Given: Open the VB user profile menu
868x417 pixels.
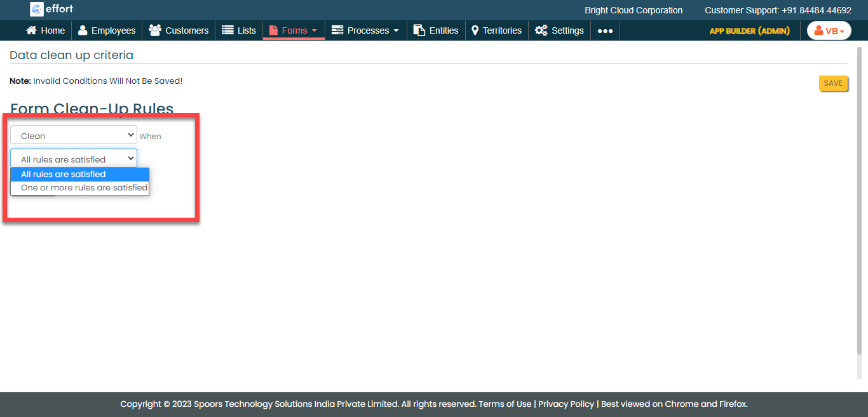Looking at the screenshot, I should pos(829,30).
